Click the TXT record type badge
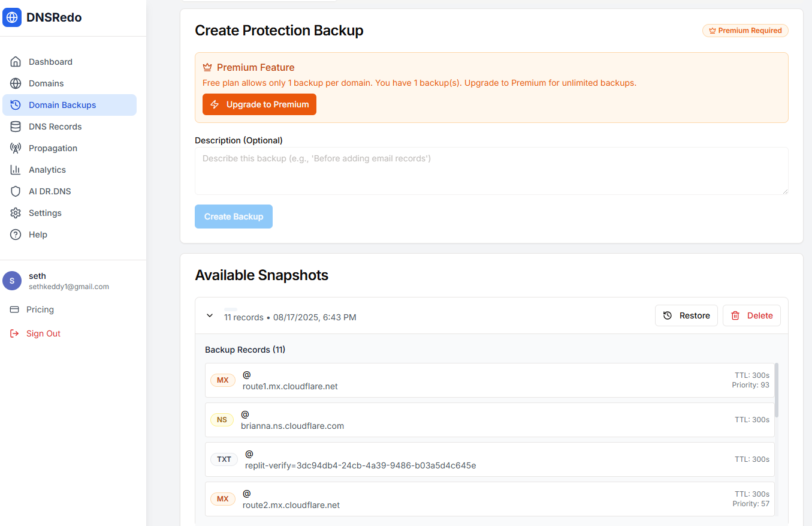This screenshot has height=526, width=812. (224, 459)
